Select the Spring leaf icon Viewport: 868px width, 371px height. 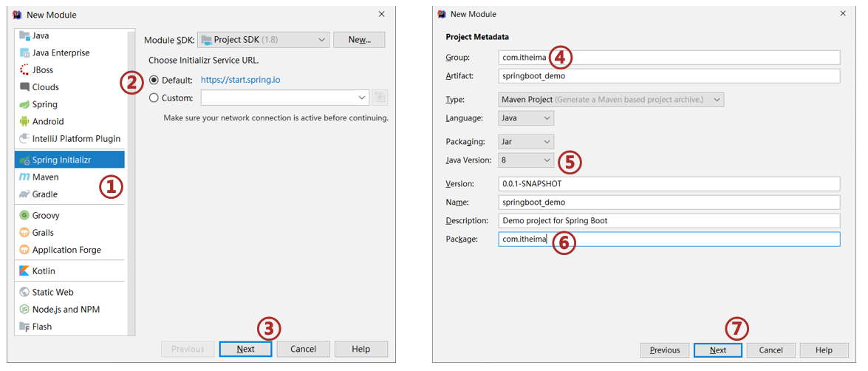tap(24, 104)
